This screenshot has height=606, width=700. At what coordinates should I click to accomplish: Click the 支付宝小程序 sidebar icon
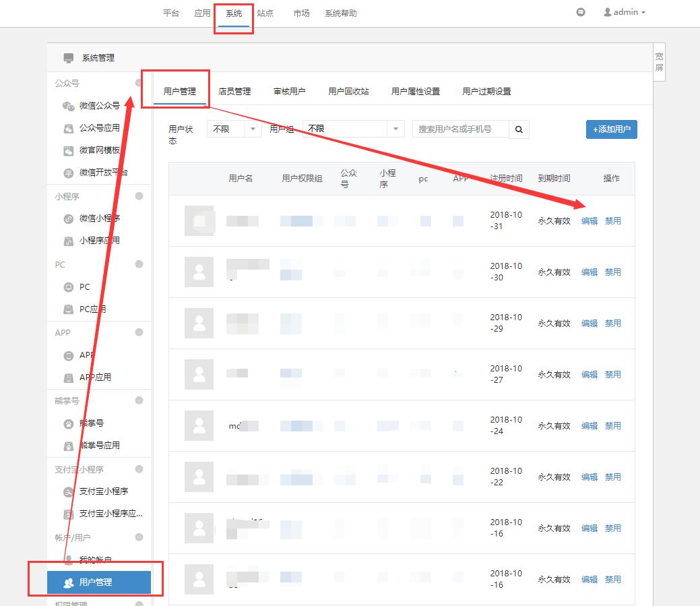pyautogui.click(x=68, y=491)
